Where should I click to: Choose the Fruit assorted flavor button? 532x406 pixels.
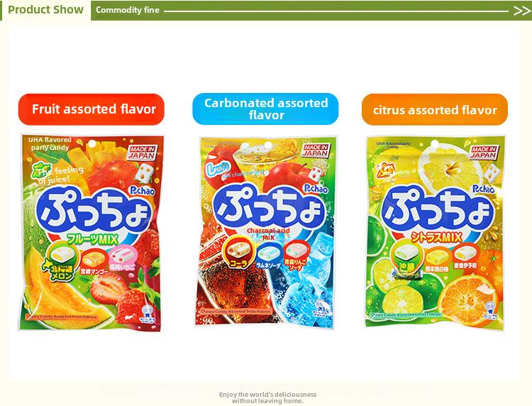click(x=92, y=109)
